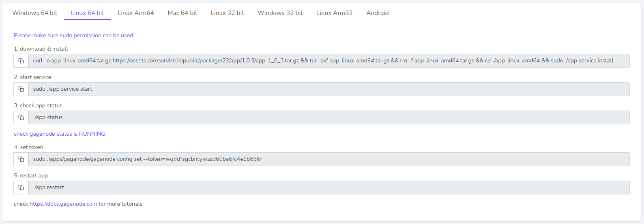The image size is (644, 224).
Task: Copy the download & install curl command
Action: (x=21, y=61)
